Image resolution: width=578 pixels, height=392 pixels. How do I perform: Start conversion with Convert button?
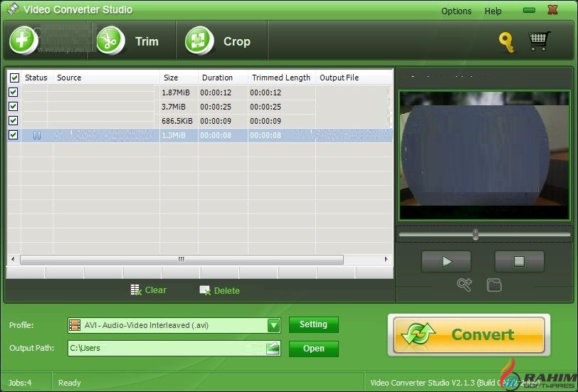[469, 334]
